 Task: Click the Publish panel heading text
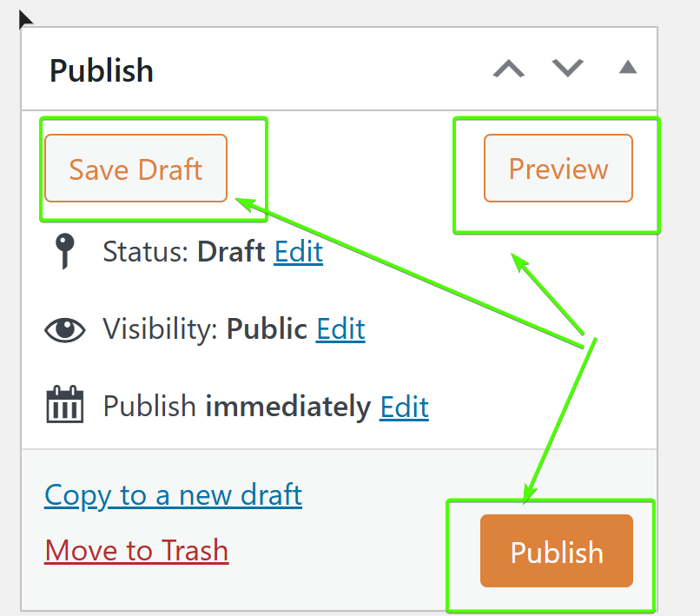[x=102, y=70]
